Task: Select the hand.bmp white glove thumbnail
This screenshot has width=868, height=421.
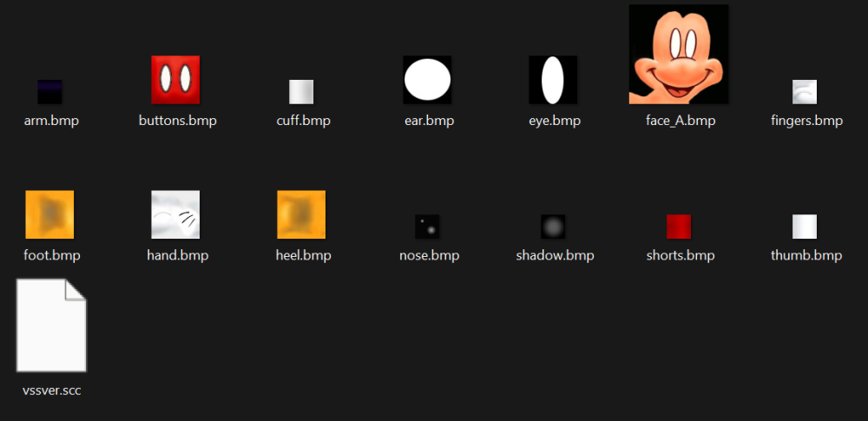Action: point(175,214)
